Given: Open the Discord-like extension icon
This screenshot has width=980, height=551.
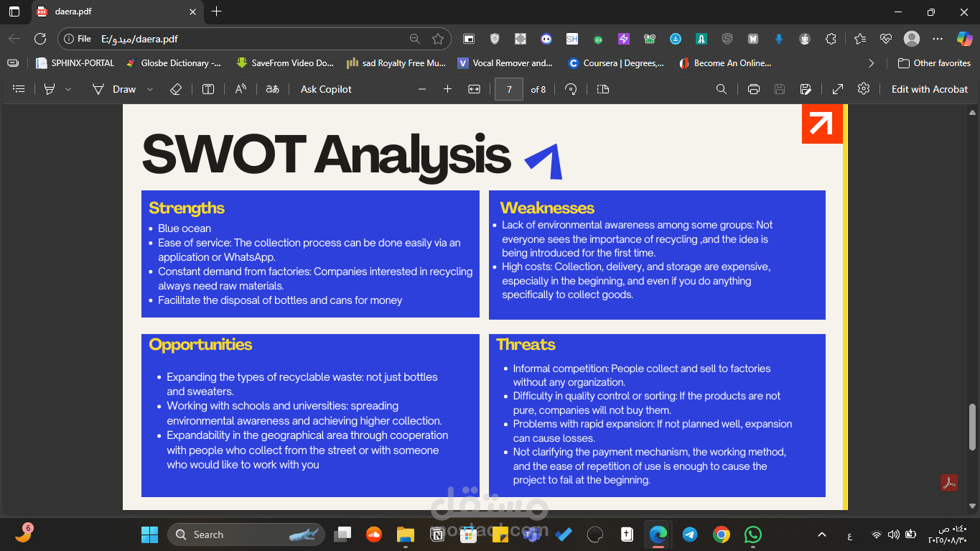Looking at the screenshot, I should coord(546,39).
